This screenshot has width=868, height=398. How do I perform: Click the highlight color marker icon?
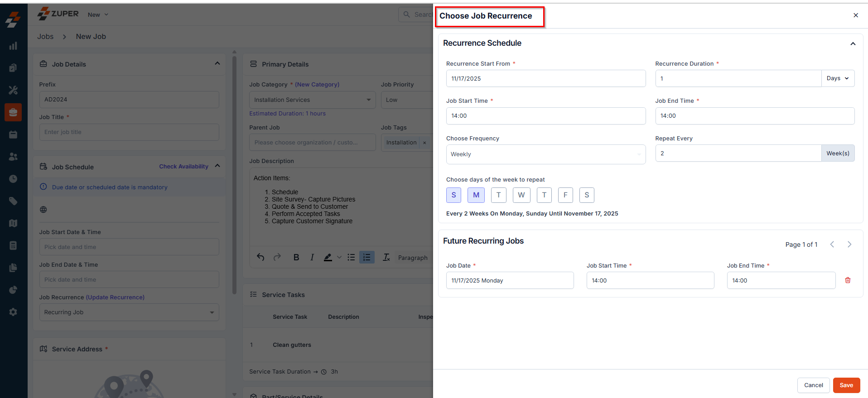pyautogui.click(x=328, y=257)
